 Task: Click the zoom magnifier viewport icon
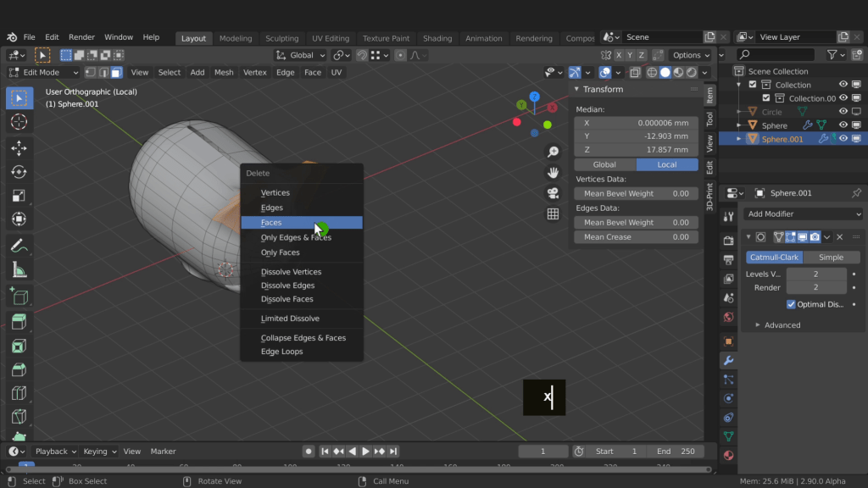click(x=553, y=152)
